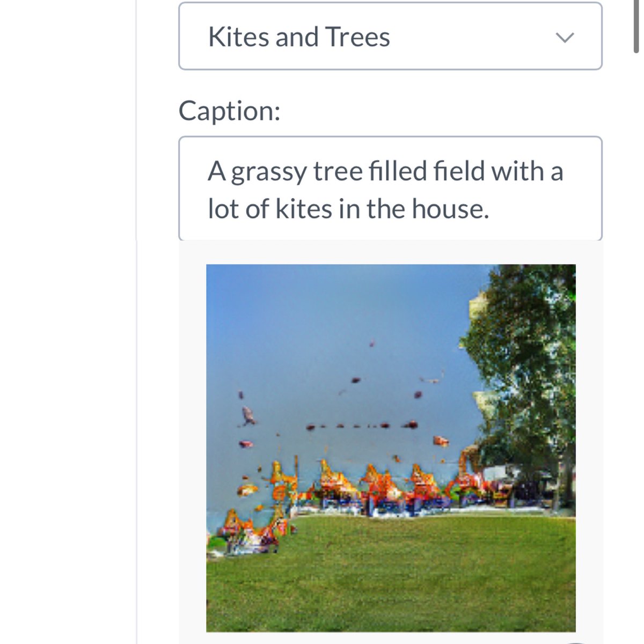Screen dimensions: 644x644
Task: Click the empty left sidebar area
Action: [x=67, y=322]
